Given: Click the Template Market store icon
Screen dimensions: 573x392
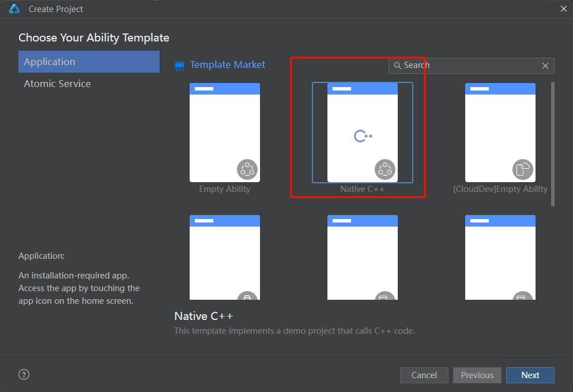Looking at the screenshot, I should 179,66.
